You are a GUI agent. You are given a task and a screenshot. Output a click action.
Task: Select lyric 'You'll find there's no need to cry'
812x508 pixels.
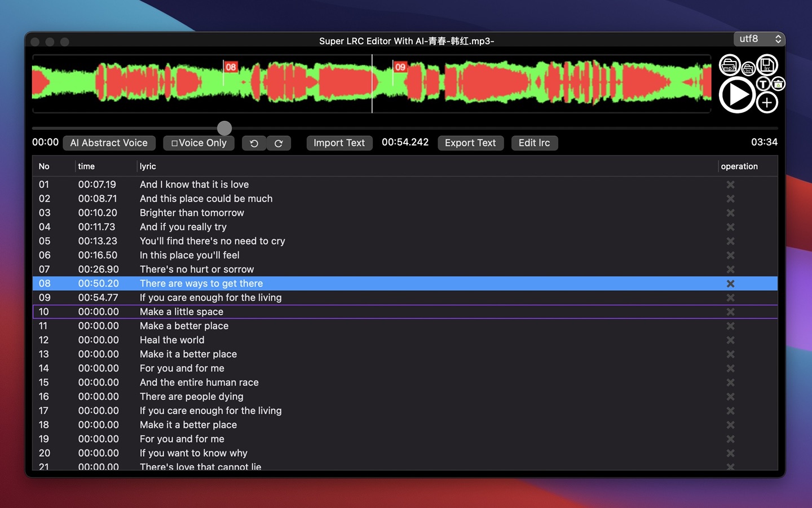(x=212, y=241)
